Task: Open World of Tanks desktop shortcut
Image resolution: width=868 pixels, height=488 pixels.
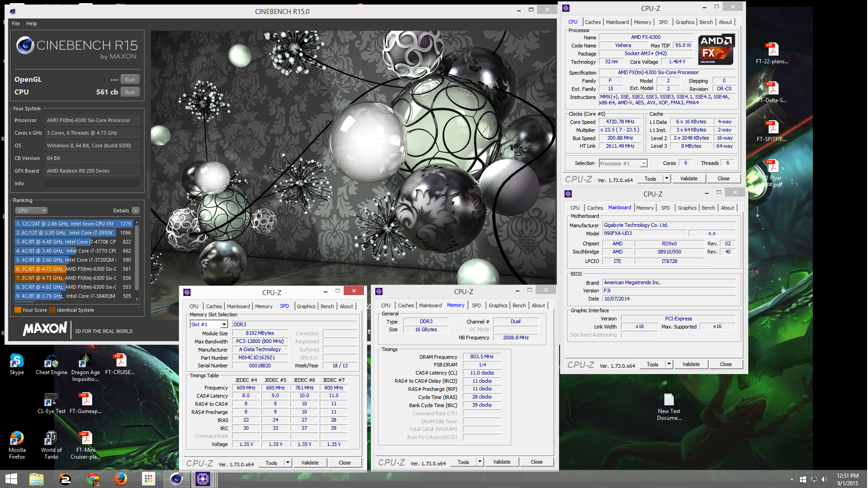Action: point(51,445)
